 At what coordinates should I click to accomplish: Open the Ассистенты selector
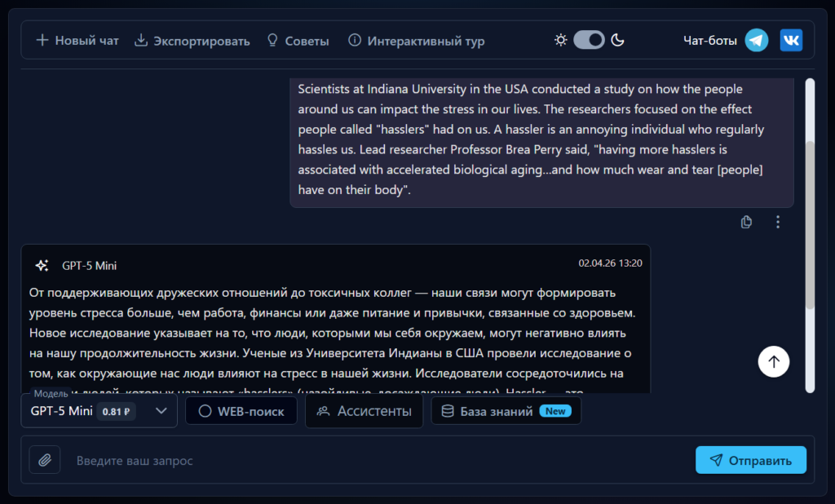pyautogui.click(x=364, y=411)
